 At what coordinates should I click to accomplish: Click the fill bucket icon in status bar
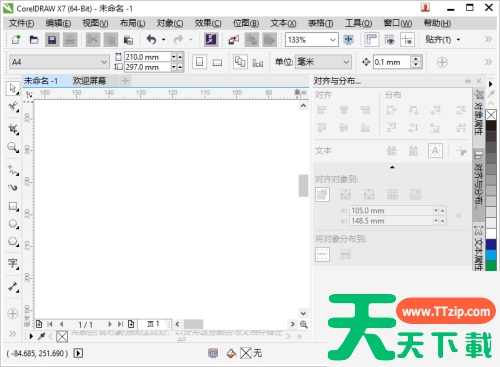231,353
